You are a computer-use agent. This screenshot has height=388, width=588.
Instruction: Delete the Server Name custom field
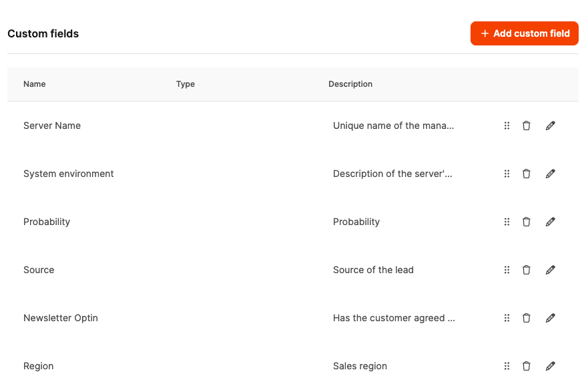pos(527,126)
